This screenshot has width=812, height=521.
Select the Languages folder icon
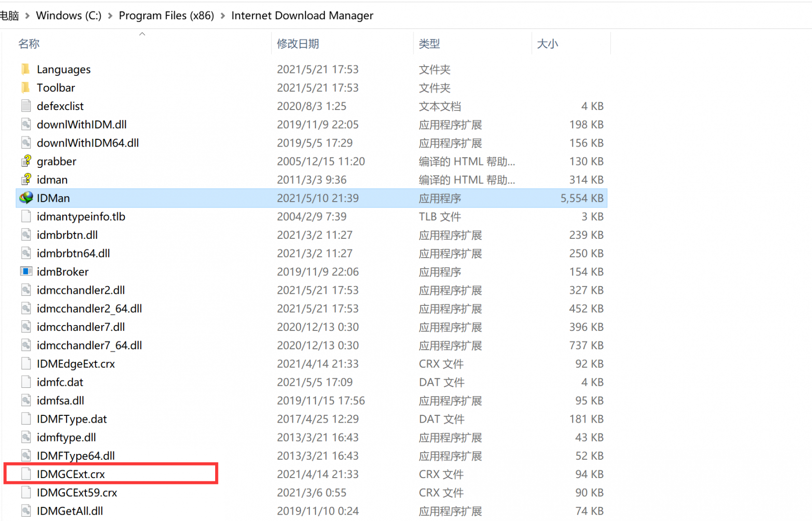(26, 69)
